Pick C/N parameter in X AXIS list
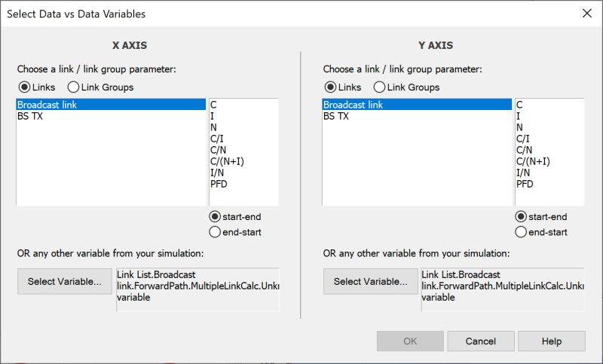The height and width of the screenshot is (364, 603). 219,150
